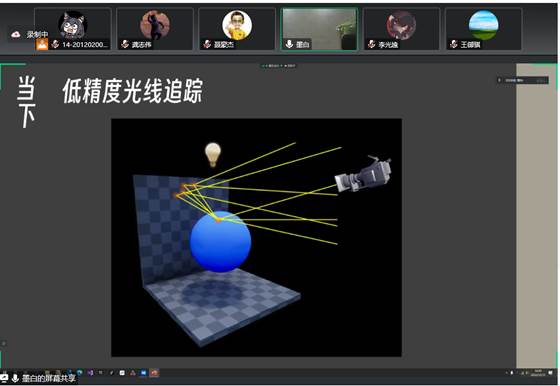
Task: Open the highlighted red PowerPoint taskbar icon
Action: click(x=154, y=373)
